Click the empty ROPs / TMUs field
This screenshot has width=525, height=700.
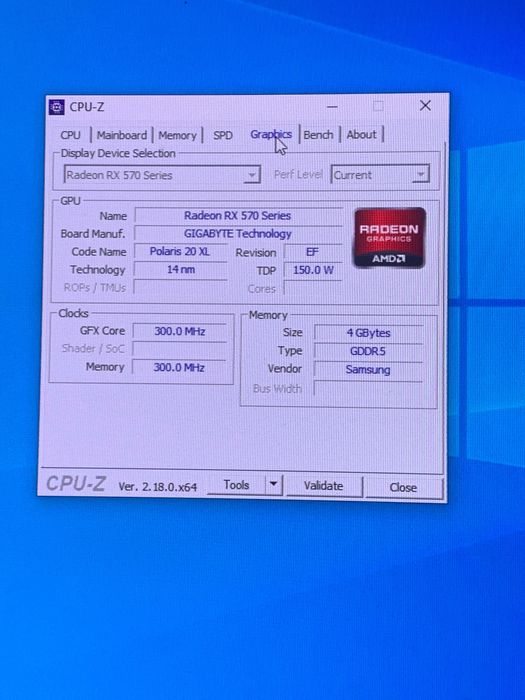pyautogui.click(x=180, y=288)
